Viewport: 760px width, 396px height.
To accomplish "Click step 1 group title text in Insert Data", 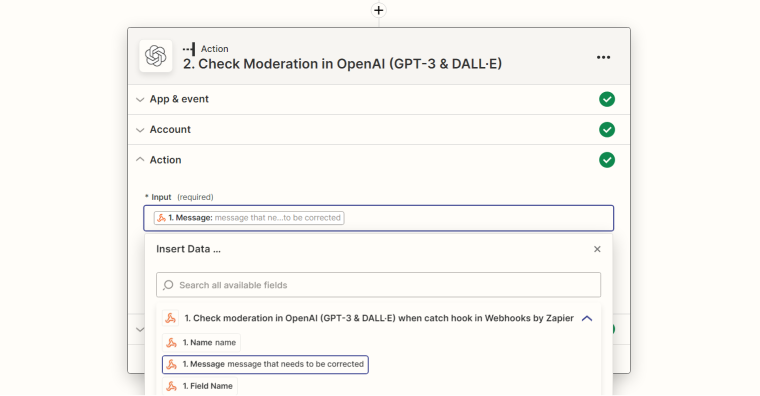I will coord(379,318).
